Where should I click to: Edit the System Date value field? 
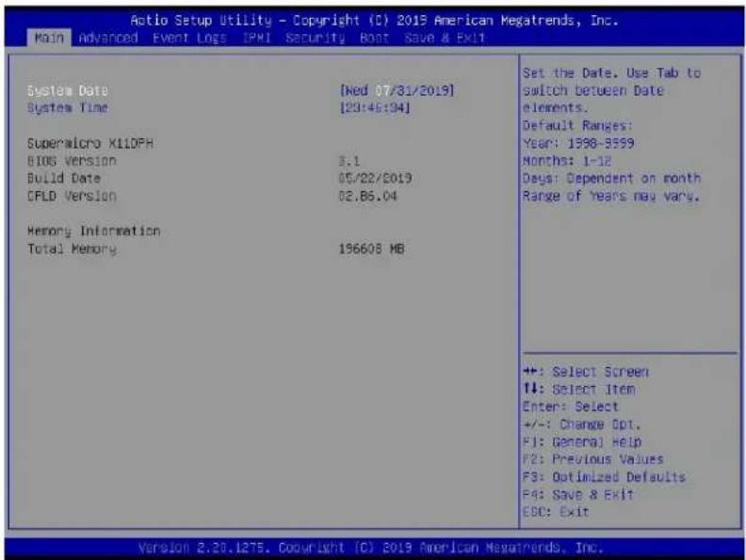click(x=397, y=90)
